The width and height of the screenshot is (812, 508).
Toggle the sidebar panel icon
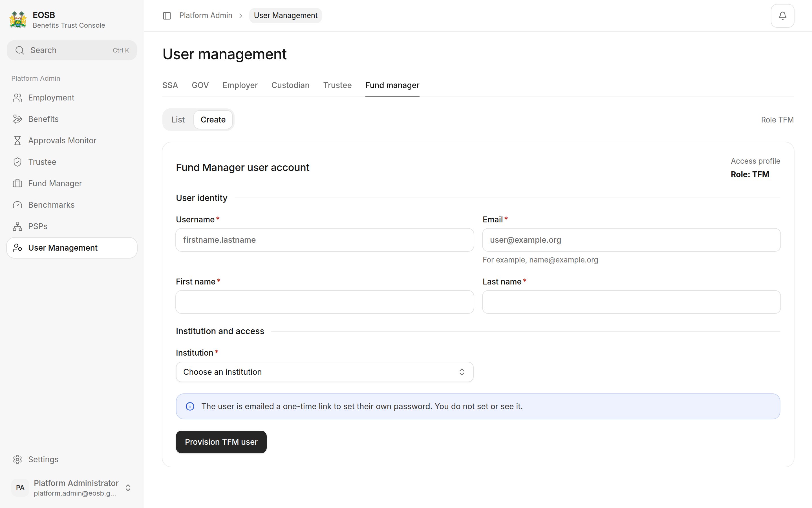pyautogui.click(x=167, y=16)
